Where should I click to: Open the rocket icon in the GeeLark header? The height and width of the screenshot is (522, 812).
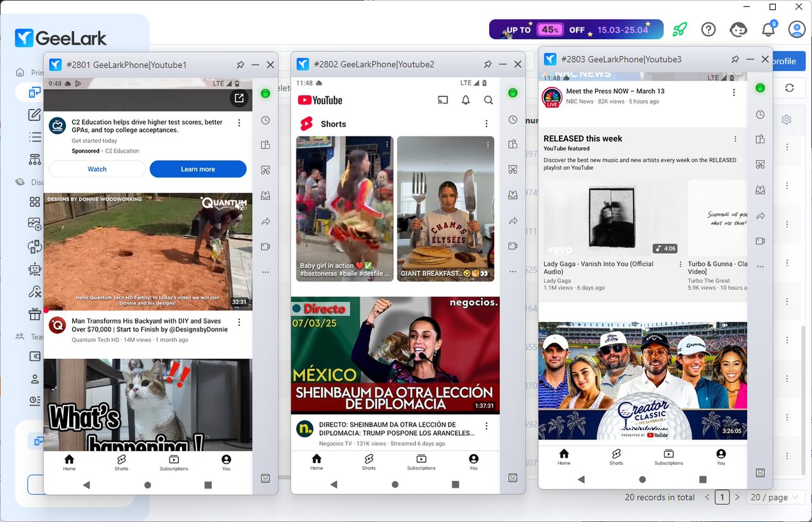pyautogui.click(x=680, y=29)
